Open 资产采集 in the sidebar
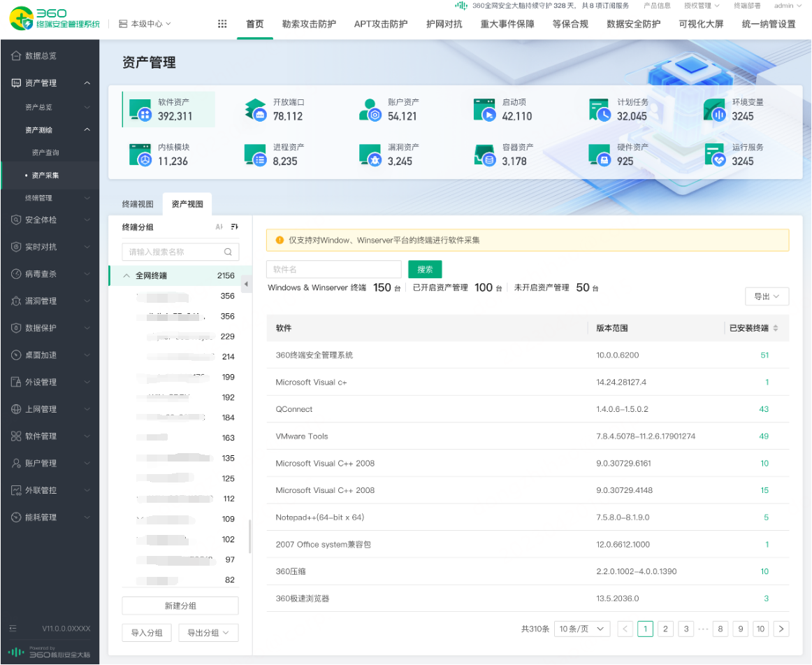The width and height of the screenshot is (812, 665). [x=45, y=176]
